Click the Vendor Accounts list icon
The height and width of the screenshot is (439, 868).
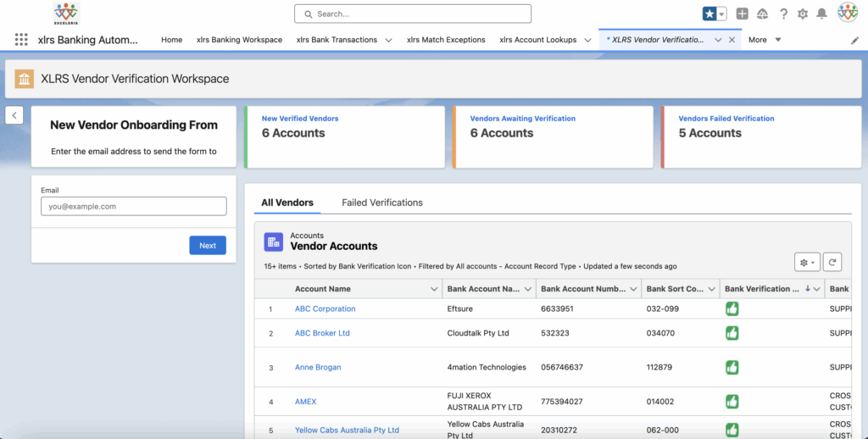pos(274,242)
